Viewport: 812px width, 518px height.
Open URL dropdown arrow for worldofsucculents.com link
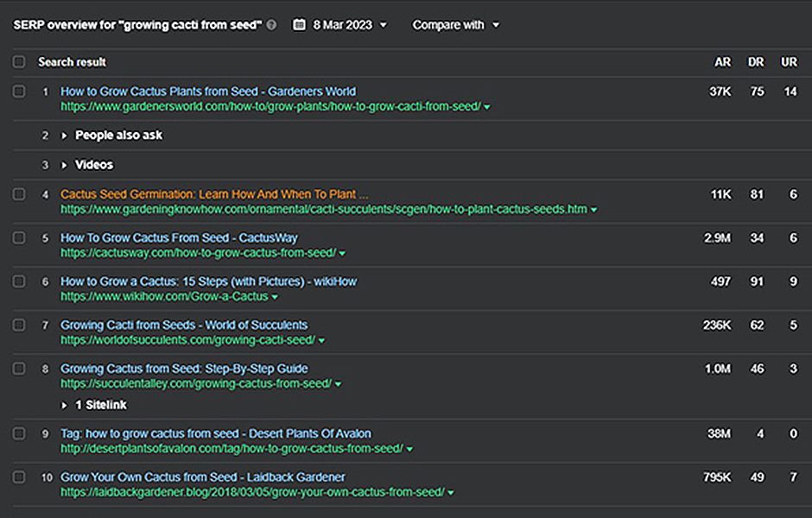[x=321, y=340]
